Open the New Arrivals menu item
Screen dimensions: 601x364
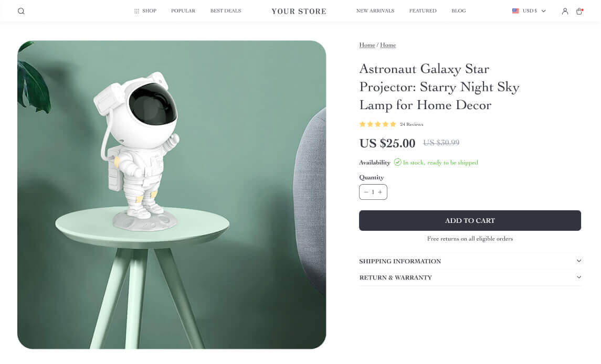[x=375, y=11]
